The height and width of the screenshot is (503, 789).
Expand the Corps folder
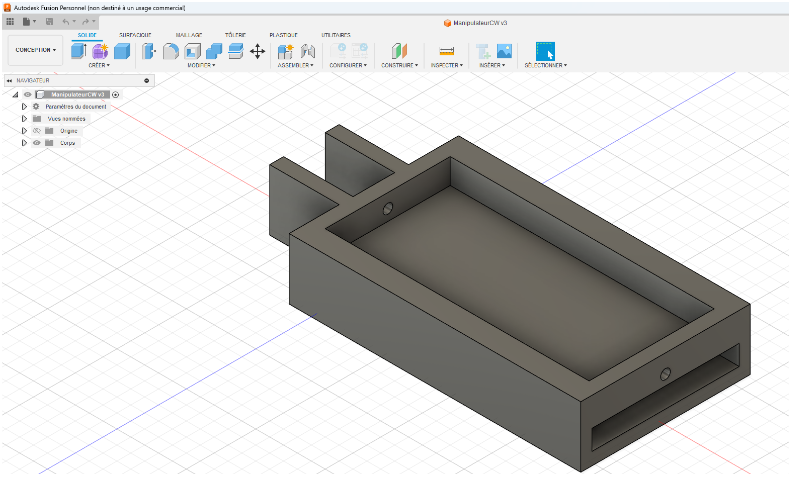point(24,143)
